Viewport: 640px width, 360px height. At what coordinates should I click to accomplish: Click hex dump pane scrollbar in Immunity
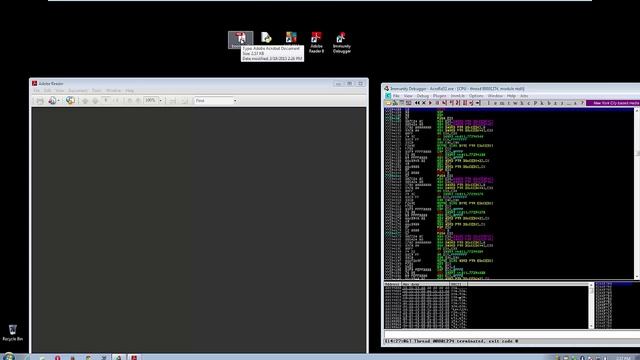pos(591,306)
